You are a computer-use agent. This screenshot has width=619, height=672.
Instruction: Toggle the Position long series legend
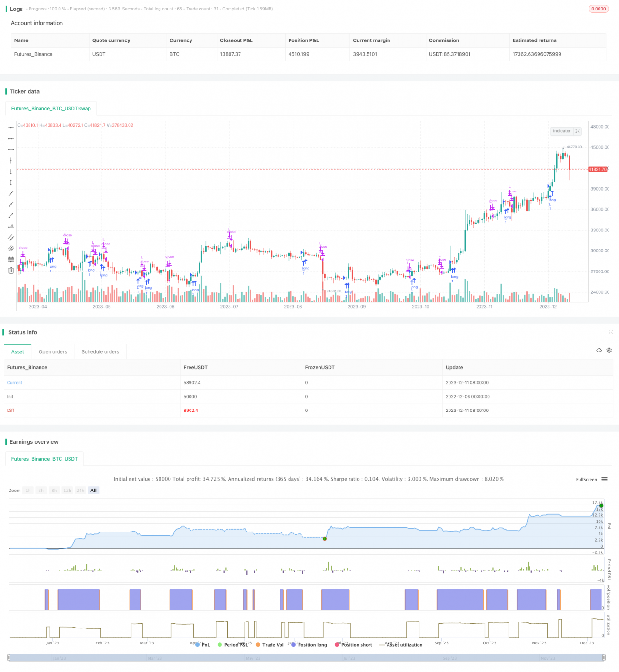point(309,645)
